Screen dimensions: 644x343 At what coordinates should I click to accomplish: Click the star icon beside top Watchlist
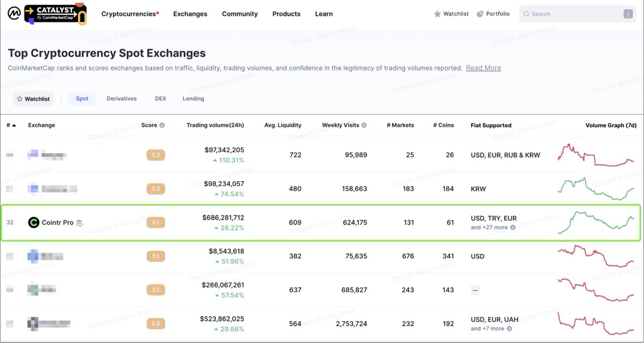(437, 14)
